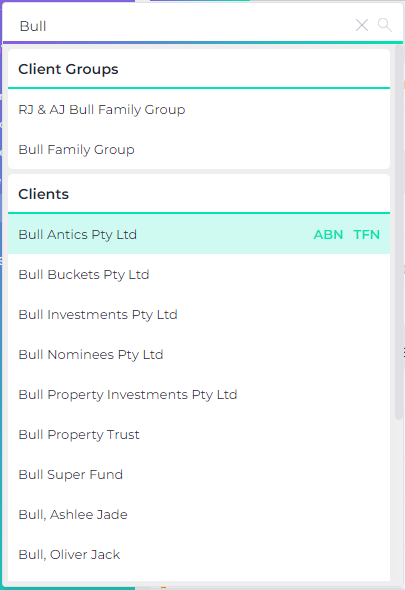Click the ABN tag on Bull Antics
This screenshot has height=590, width=405.
pos(328,234)
